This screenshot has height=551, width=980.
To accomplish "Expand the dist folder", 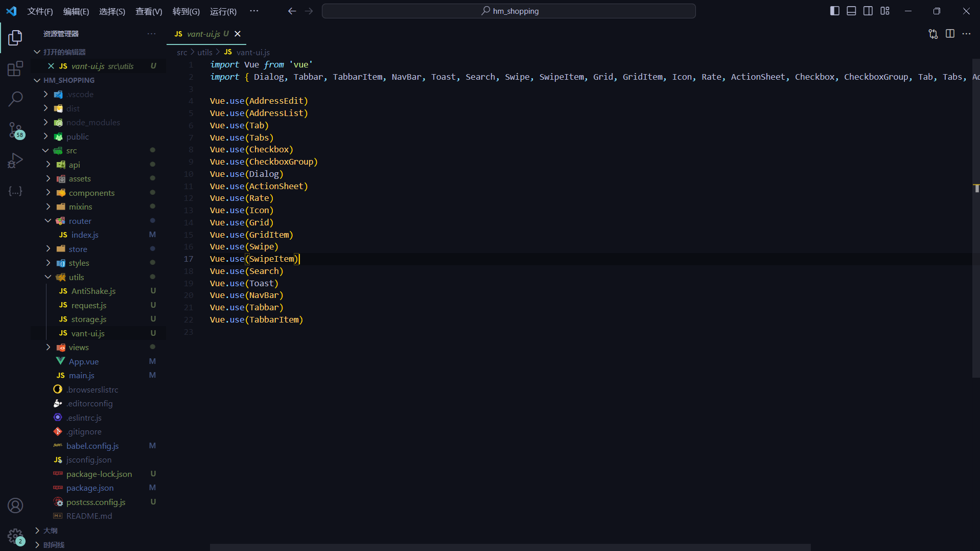I will coord(98,108).
